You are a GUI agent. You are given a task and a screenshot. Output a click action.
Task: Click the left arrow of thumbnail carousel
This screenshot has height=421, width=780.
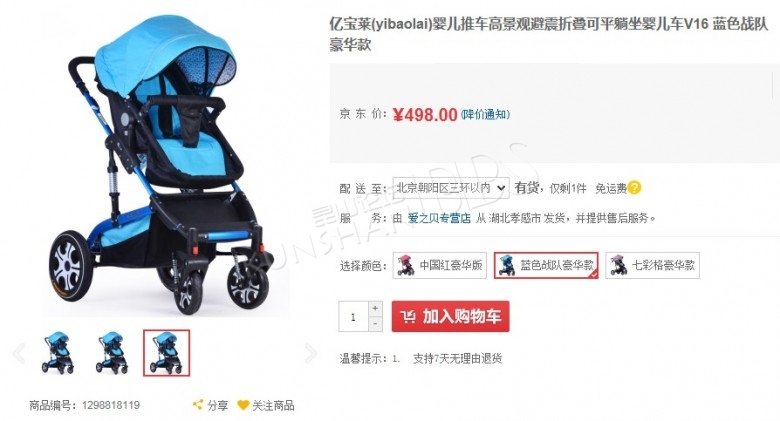[x=18, y=353]
